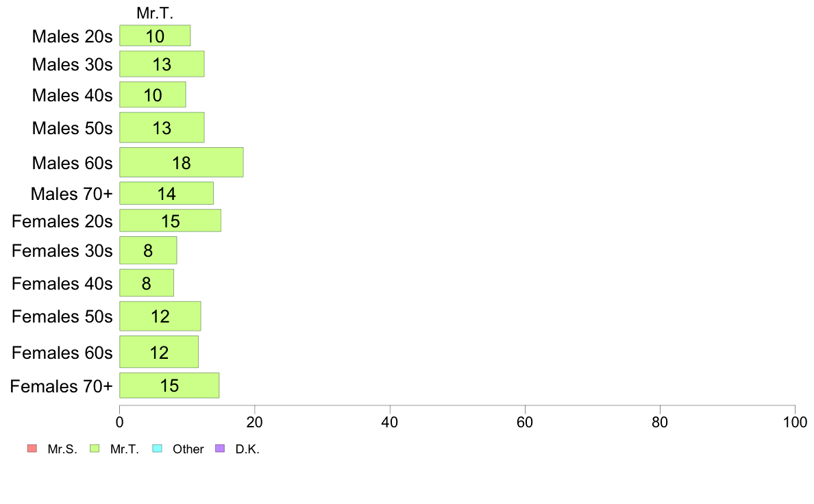814x504 pixels.
Task: Select the Females 70+ bar
Action: point(169,385)
